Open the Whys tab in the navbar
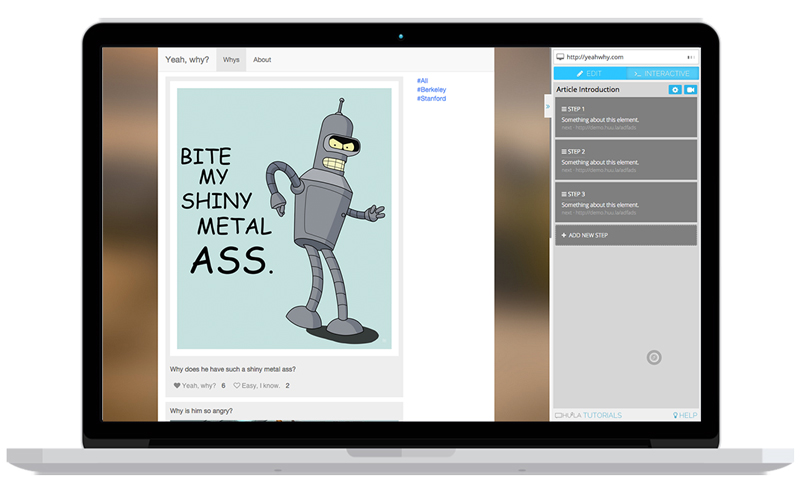 point(231,60)
